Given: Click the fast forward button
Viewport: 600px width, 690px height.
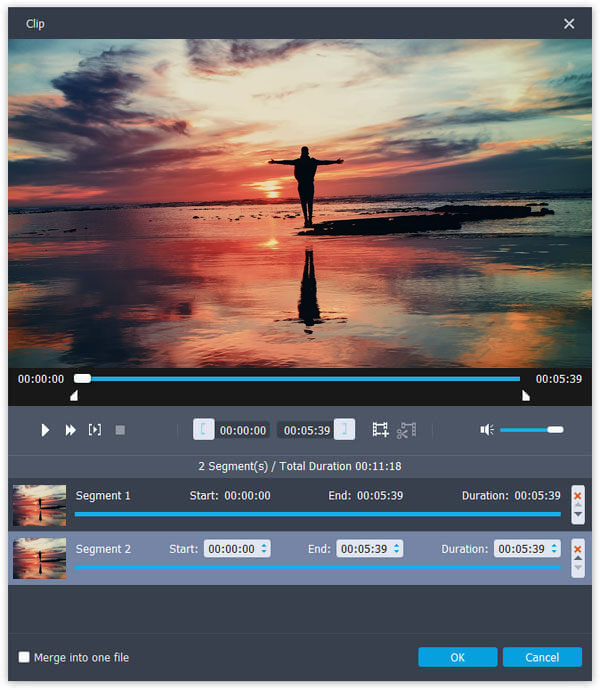Looking at the screenshot, I should (70, 430).
